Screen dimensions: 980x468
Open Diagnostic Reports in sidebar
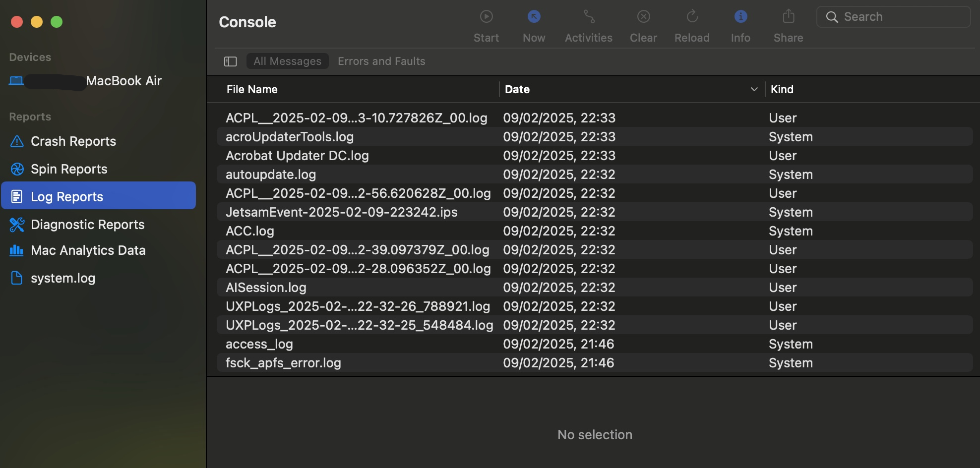87,224
